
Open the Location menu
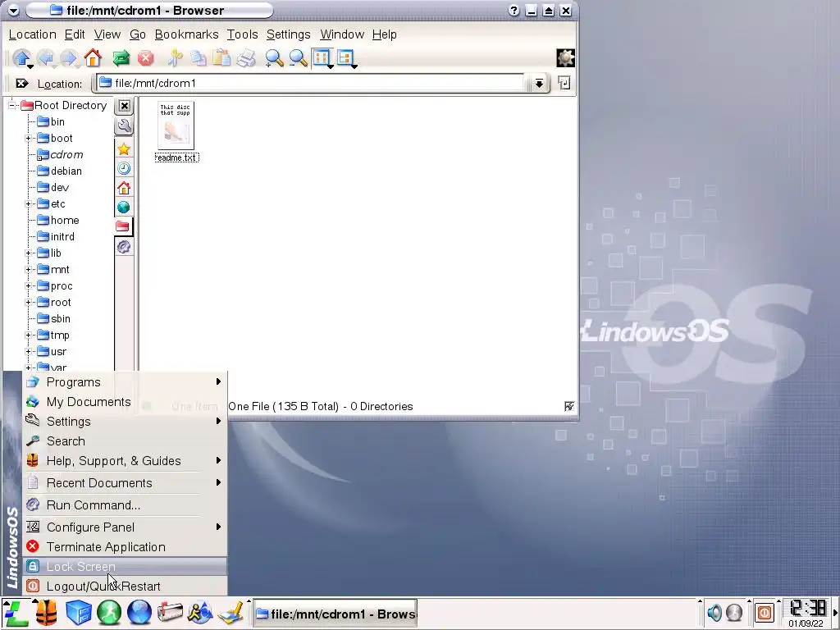(x=32, y=34)
